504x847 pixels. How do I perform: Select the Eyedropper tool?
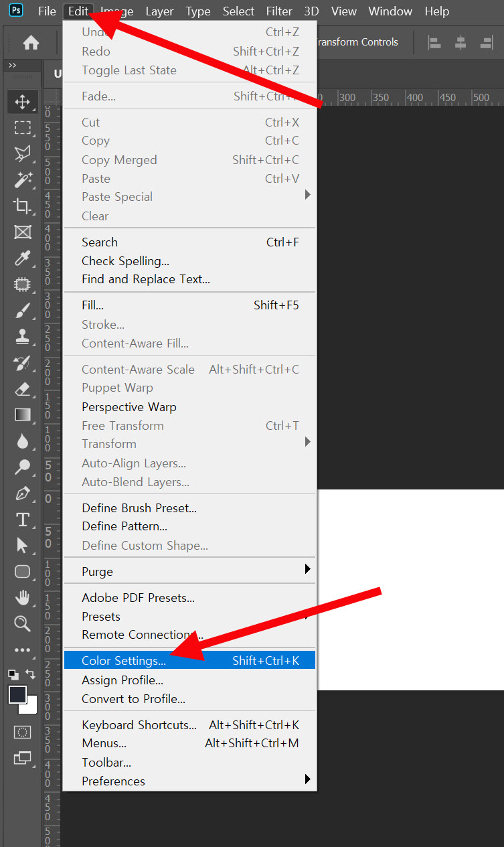(x=23, y=258)
